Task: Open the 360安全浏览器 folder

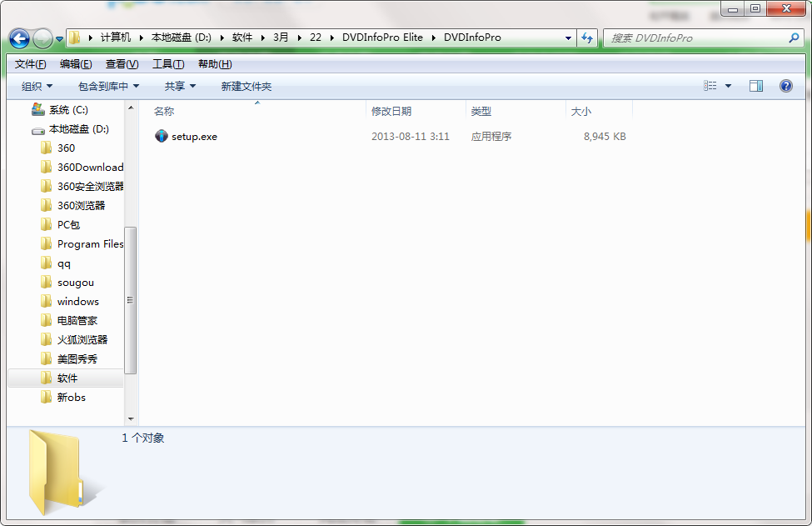Action: click(x=90, y=186)
